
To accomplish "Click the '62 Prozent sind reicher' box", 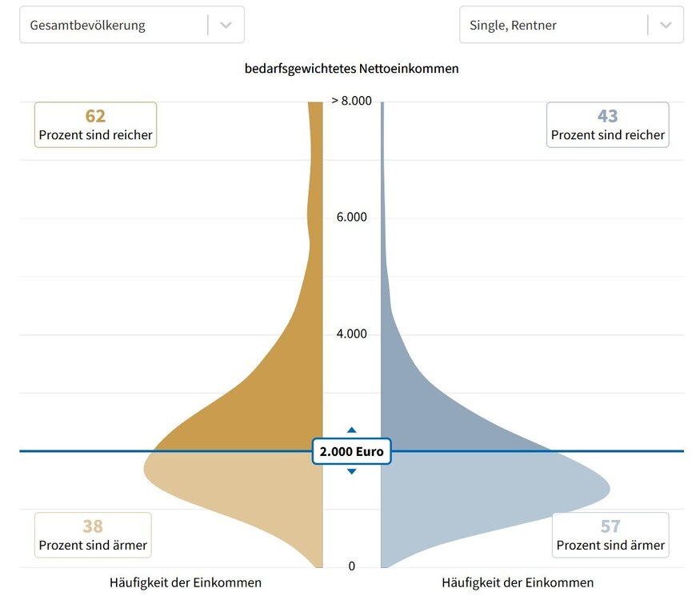I will pos(95,125).
